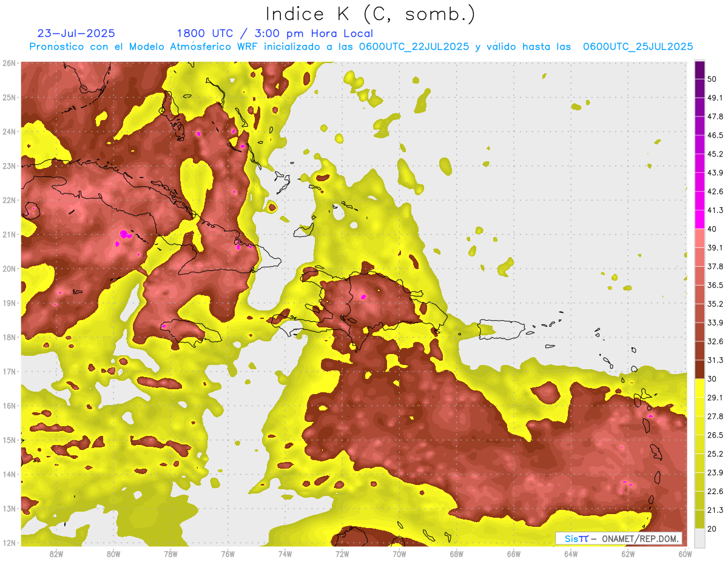Click the "Modelo Atmósferico WRF" text
The height and width of the screenshot is (562, 728).
[194, 47]
